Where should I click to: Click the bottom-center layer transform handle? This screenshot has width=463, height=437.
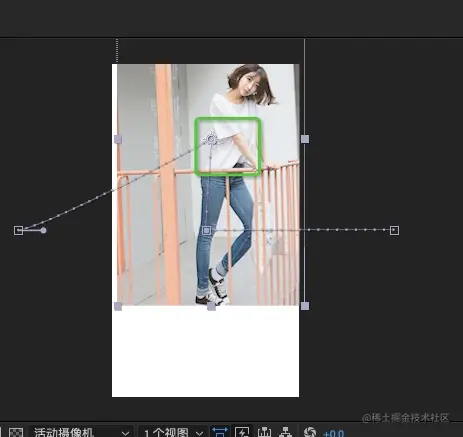(x=211, y=306)
